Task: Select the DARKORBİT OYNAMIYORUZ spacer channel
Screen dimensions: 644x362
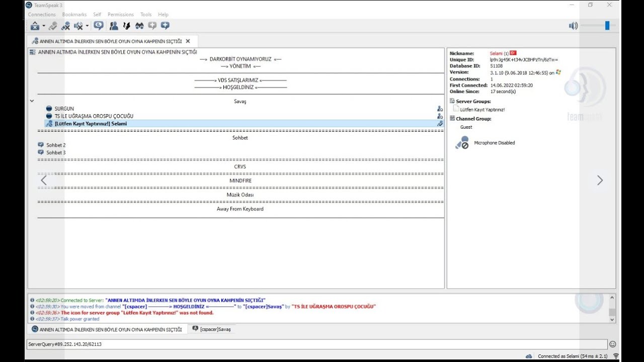Action: (x=240, y=59)
